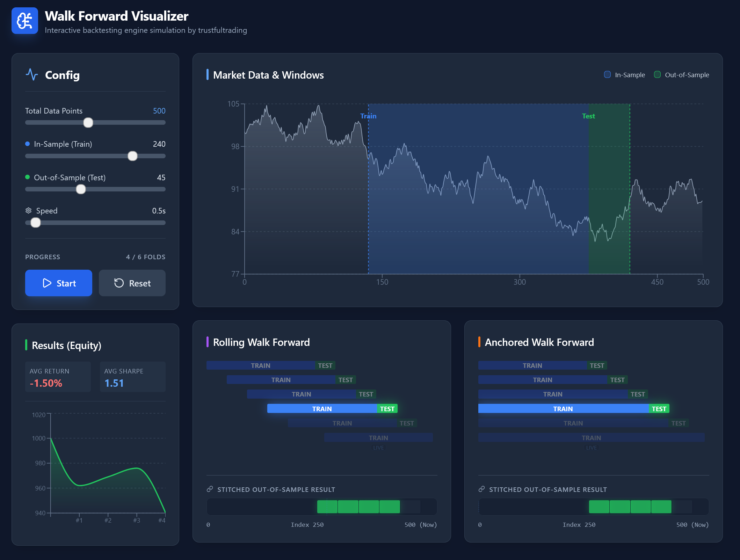Click the Rolling stitched result link icon
The image size is (740, 560).
click(x=210, y=489)
